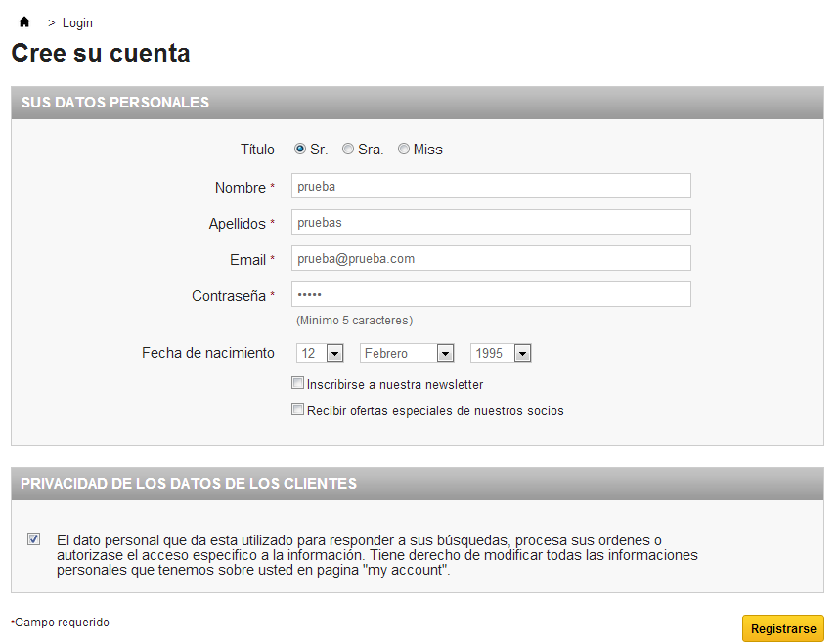Check Recibir ofertas especiales de nuestros socios

point(297,409)
